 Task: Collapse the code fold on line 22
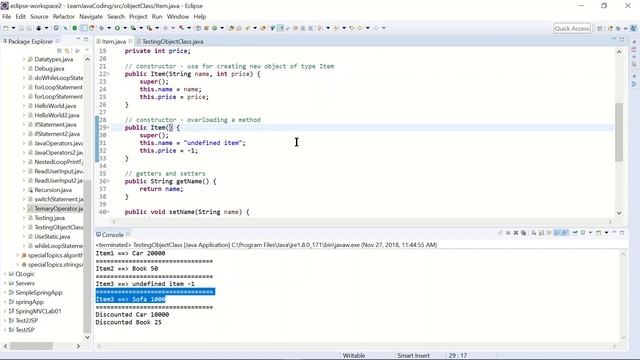[x=108, y=74]
